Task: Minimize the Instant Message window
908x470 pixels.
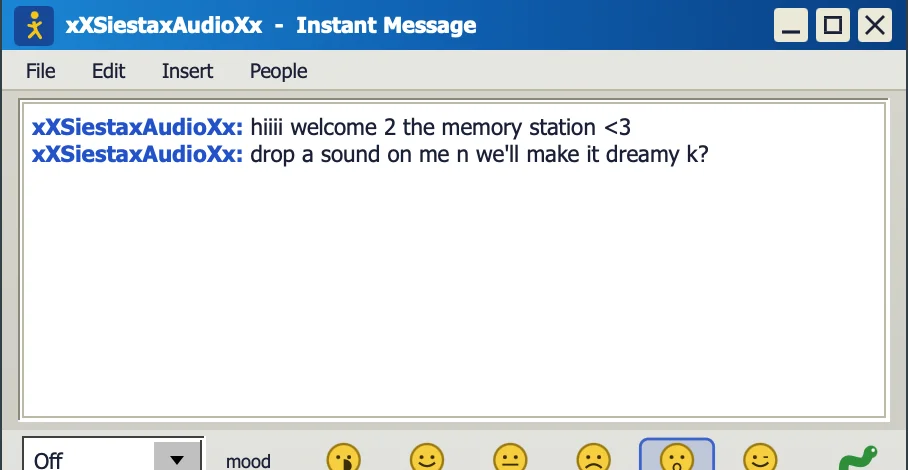Action: pos(790,25)
